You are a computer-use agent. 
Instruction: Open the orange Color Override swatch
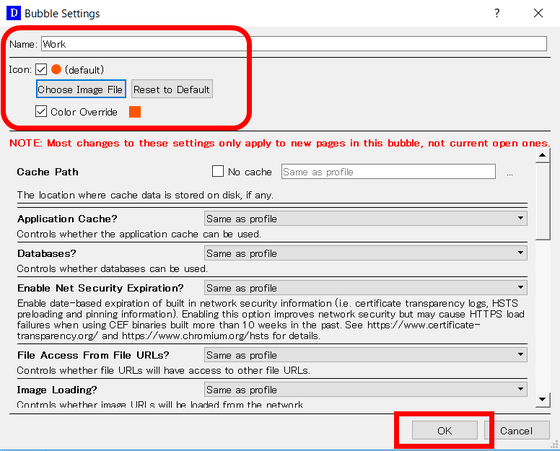[x=135, y=112]
